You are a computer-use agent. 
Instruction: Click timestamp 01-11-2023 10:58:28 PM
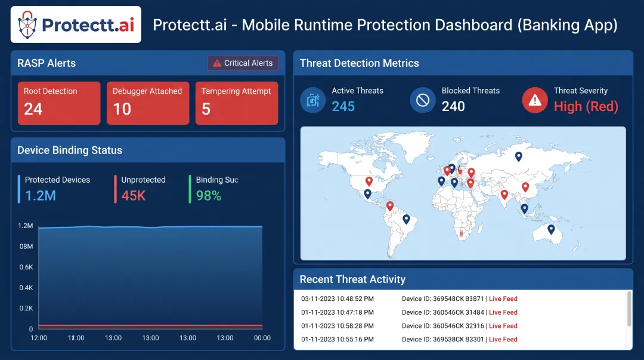point(338,326)
